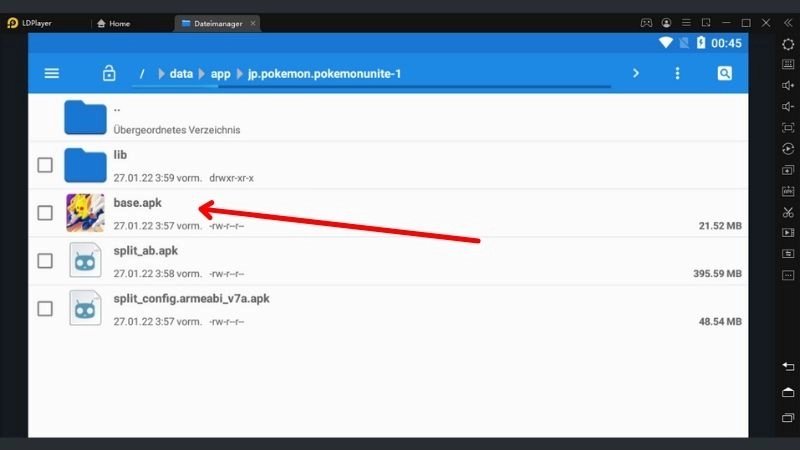Open the search magnifier icon
The image size is (800, 450).
pos(724,73)
